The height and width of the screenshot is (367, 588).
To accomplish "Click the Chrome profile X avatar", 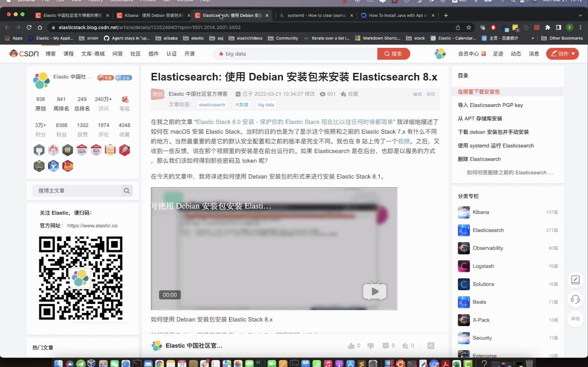I will point(569,27).
